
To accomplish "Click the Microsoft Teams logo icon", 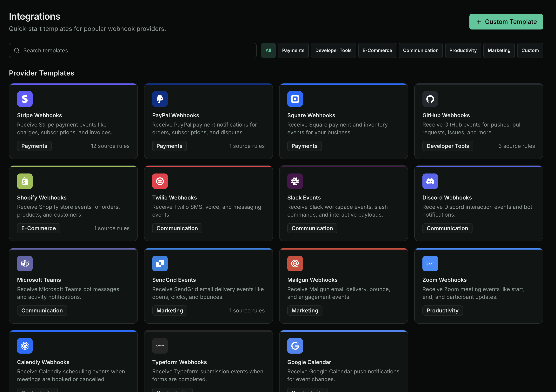I will click(x=24, y=263).
